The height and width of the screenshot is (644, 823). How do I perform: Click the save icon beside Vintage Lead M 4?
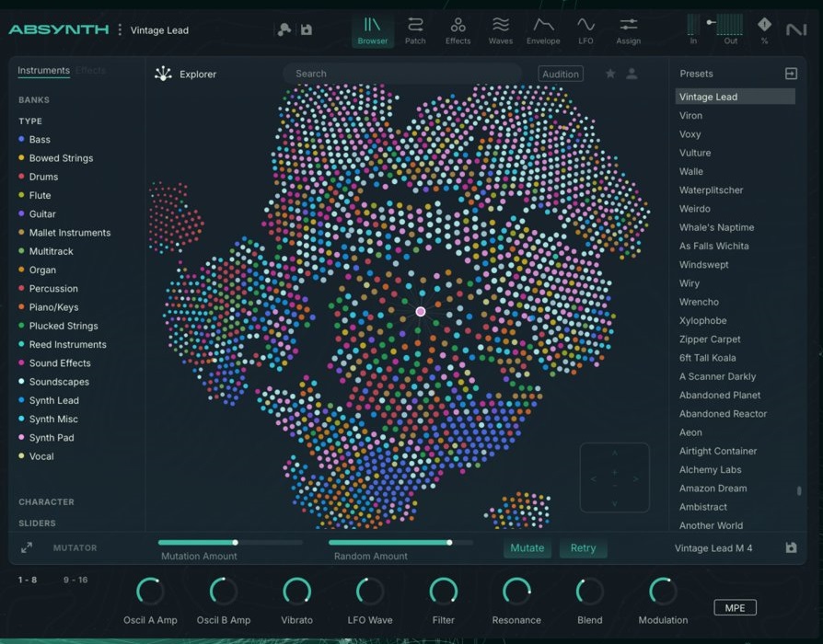click(x=791, y=548)
